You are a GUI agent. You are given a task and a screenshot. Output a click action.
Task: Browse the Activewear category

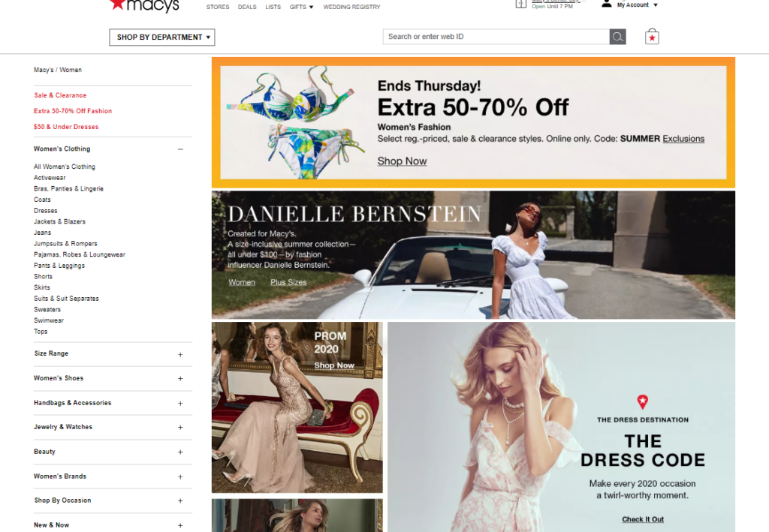point(50,177)
